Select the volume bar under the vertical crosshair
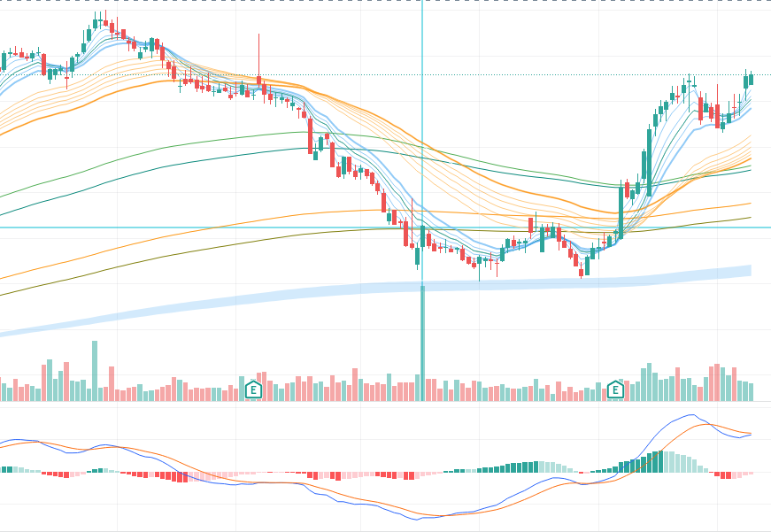Screen dimensions: 771x532 click(x=422, y=345)
